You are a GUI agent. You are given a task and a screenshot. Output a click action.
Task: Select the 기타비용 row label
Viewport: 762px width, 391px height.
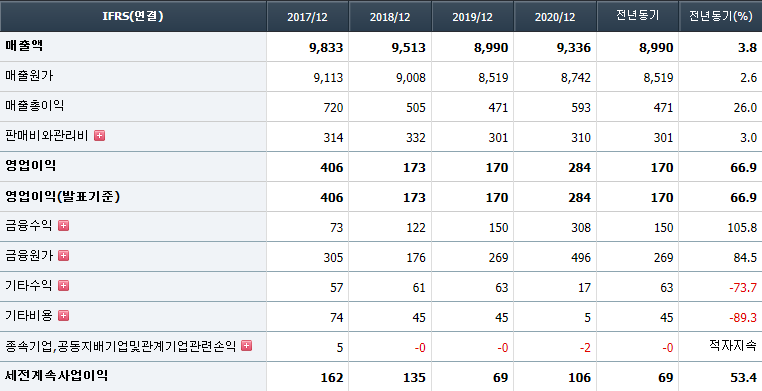(29, 316)
